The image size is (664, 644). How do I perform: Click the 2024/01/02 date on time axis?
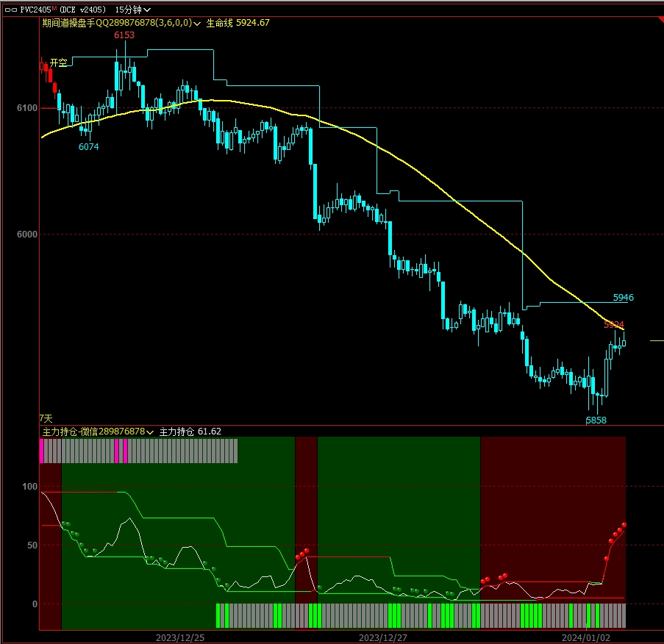click(x=585, y=637)
